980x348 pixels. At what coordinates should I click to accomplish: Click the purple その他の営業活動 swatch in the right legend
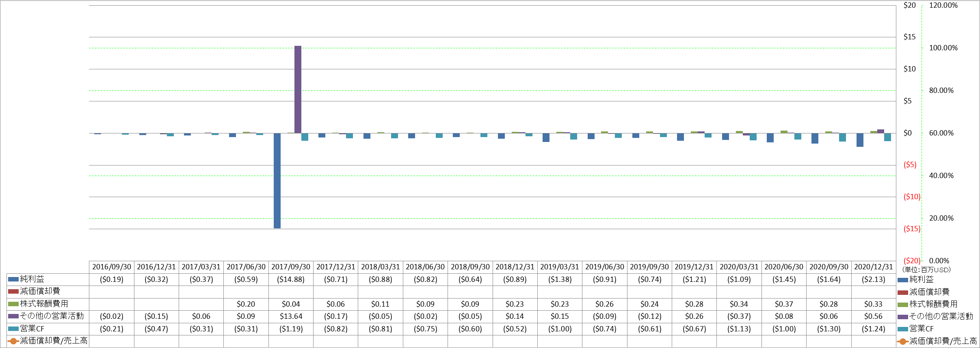pos(902,317)
